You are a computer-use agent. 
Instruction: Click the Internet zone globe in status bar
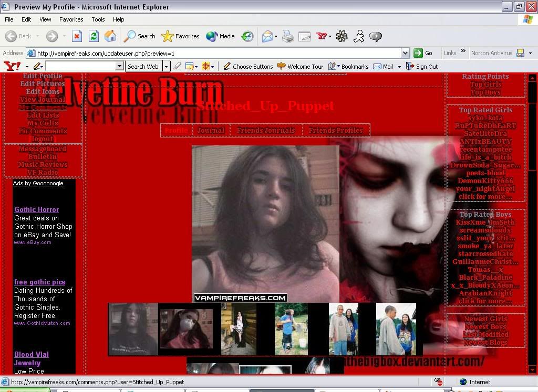coord(463,382)
